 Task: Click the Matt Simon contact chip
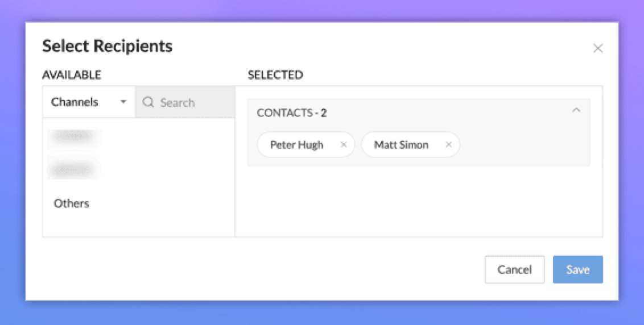click(401, 145)
